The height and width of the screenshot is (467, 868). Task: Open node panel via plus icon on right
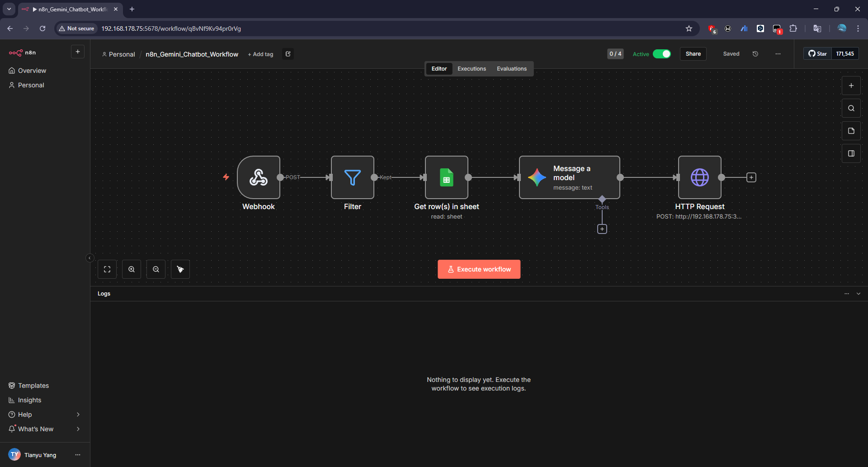point(851,85)
